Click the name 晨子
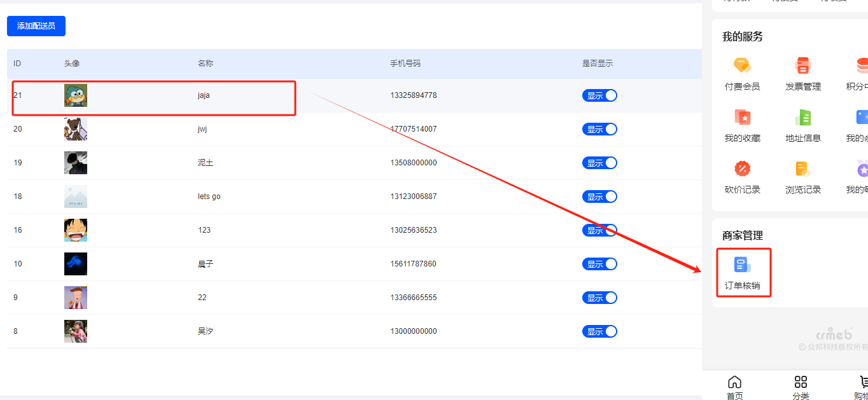The image size is (868, 400). tap(206, 264)
